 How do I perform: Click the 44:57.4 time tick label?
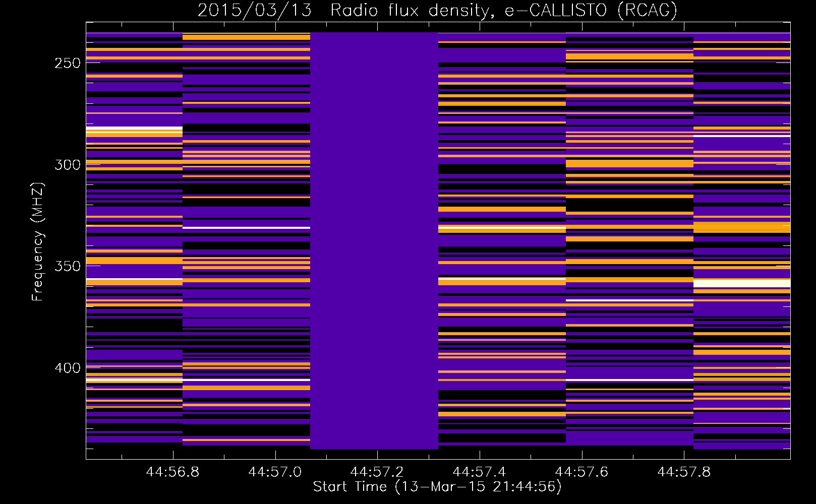[479, 472]
